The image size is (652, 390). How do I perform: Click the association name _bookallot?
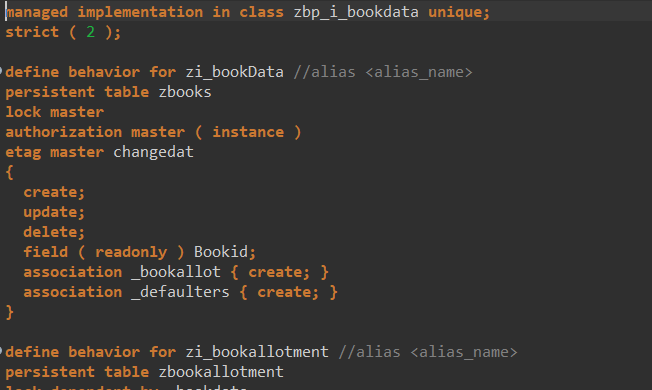[175, 272]
